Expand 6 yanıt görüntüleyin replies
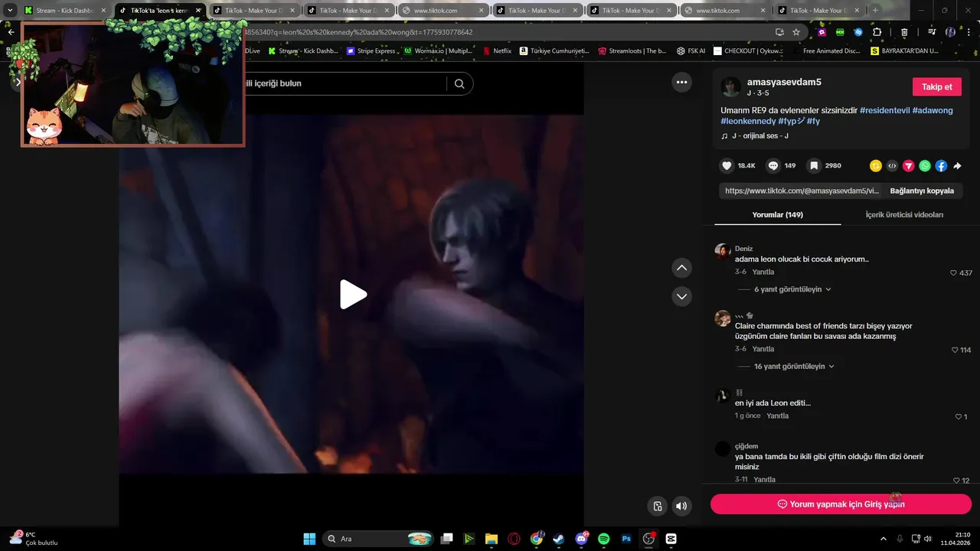This screenshot has height=551, width=980. [x=792, y=289]
